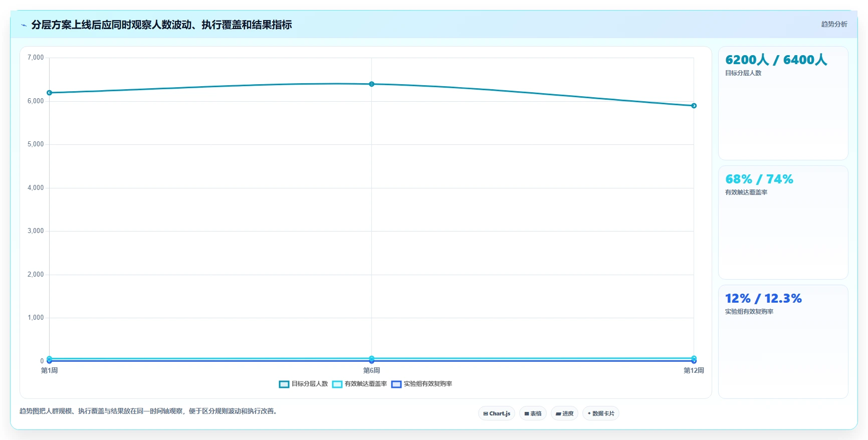Click the 数据卡片 chip
The image size is (868, 440).
(x=601, y=413)
